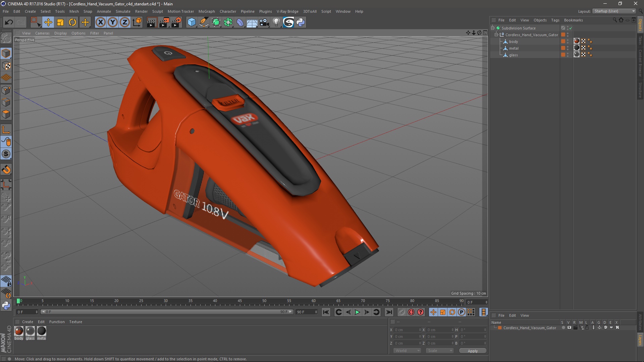Render the active view

[x=152, y=22]
